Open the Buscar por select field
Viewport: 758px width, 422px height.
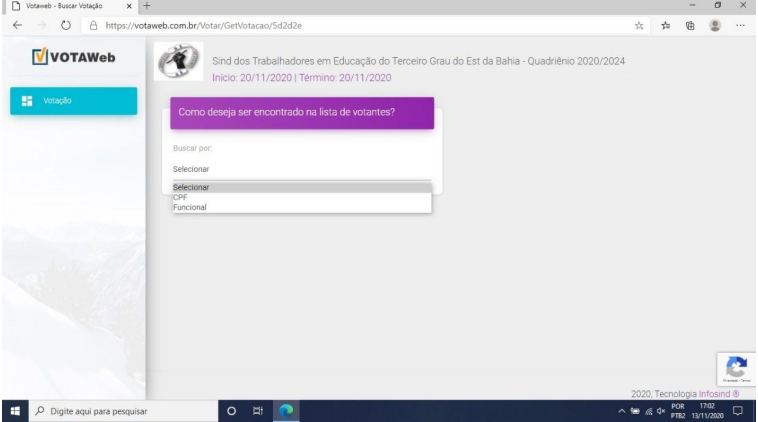[x=300, y=169]
